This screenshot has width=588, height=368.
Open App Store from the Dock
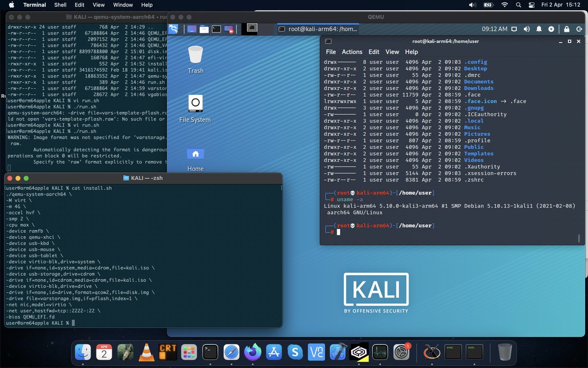point(274,351)
